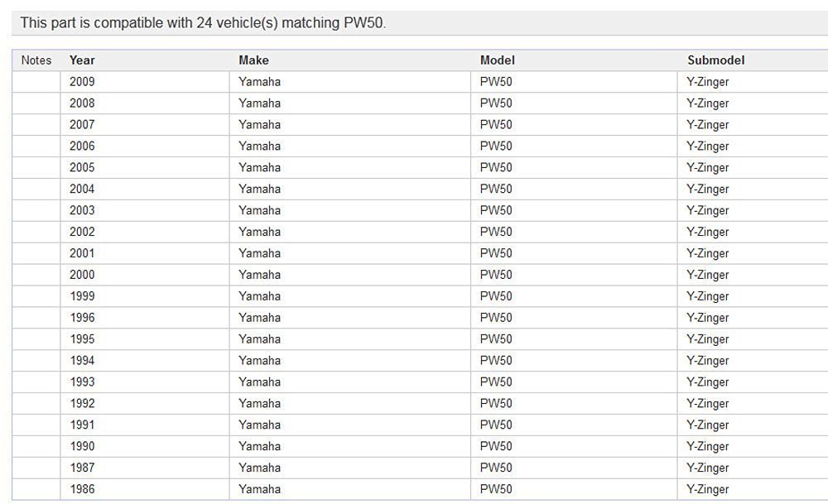
Task: Click the Submodel column header
Action: 715,60
